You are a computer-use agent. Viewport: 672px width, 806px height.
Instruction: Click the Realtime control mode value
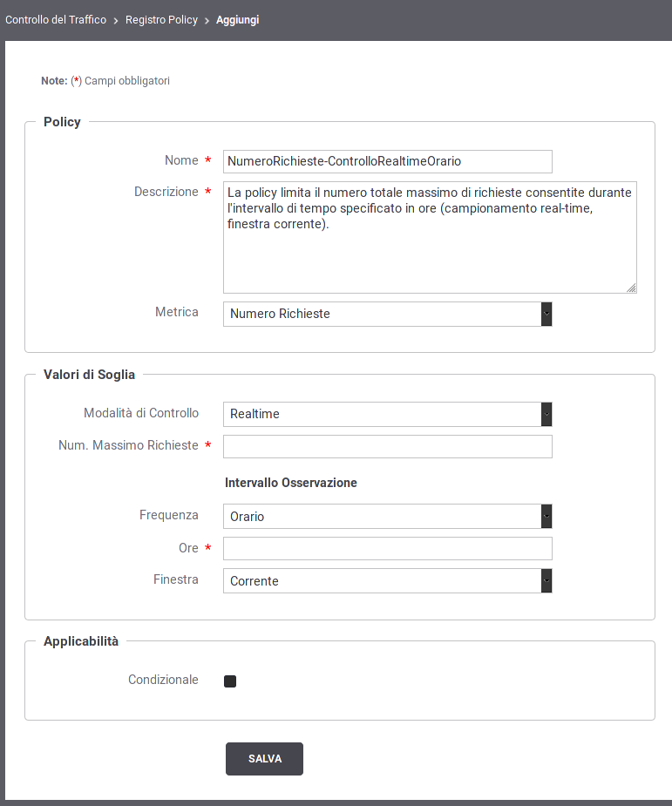255,414
